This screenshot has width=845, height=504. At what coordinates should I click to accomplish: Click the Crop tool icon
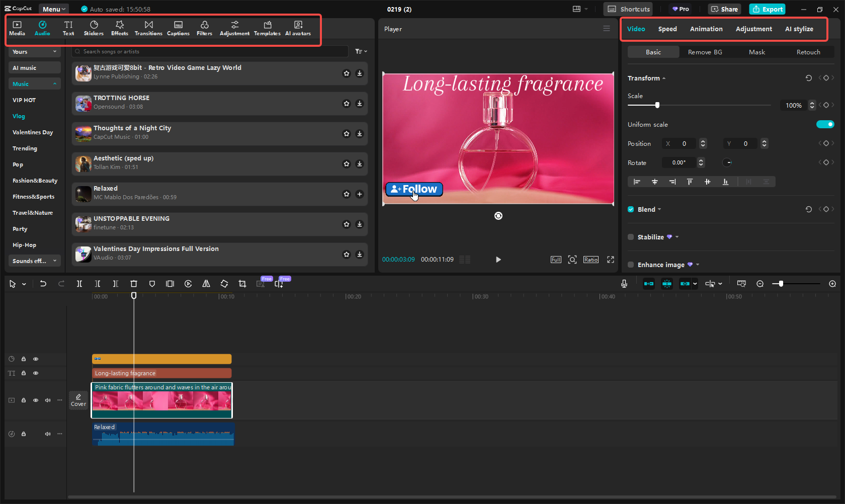click(x=242, y=284)
